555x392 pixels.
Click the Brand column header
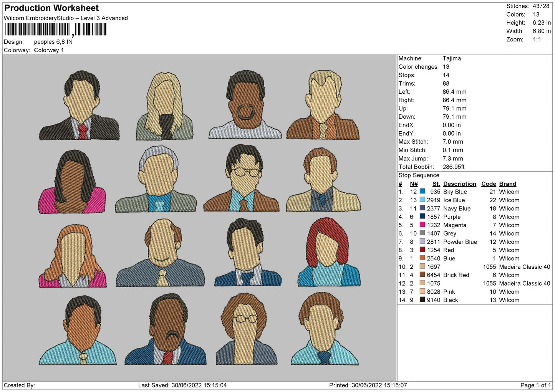coord(507,184)
